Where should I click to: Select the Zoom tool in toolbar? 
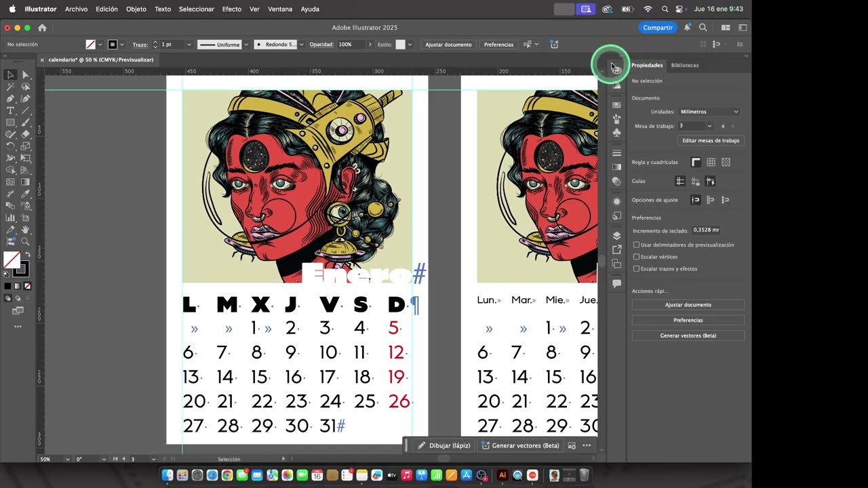[25, 241]
